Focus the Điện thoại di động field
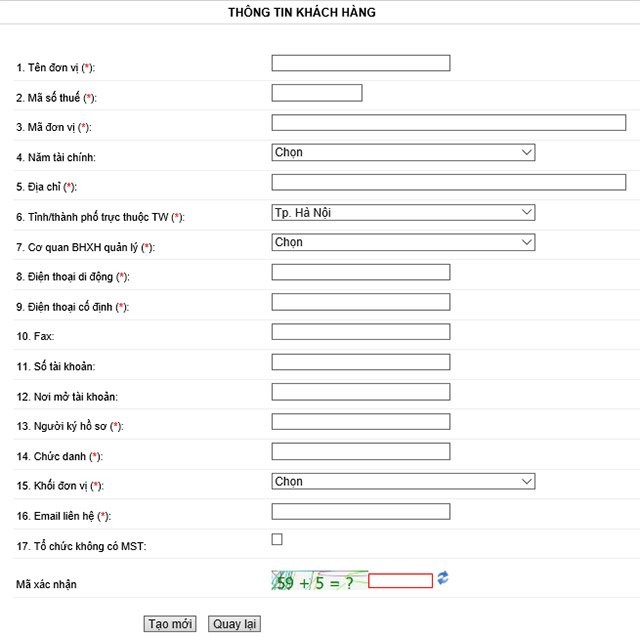This screenshot has width=640, height=637. click(x=361, y=272)
